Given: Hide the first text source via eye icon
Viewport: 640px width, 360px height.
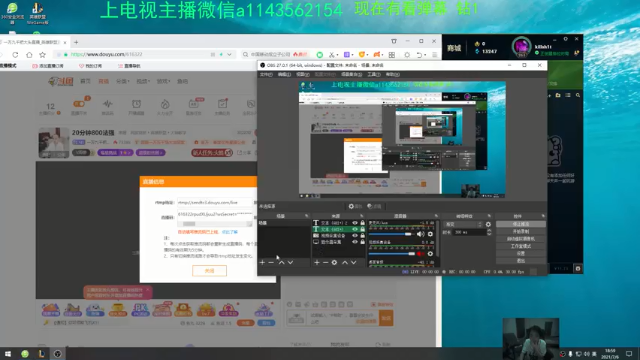Looking at the screenshot, I should coord(355,223).
